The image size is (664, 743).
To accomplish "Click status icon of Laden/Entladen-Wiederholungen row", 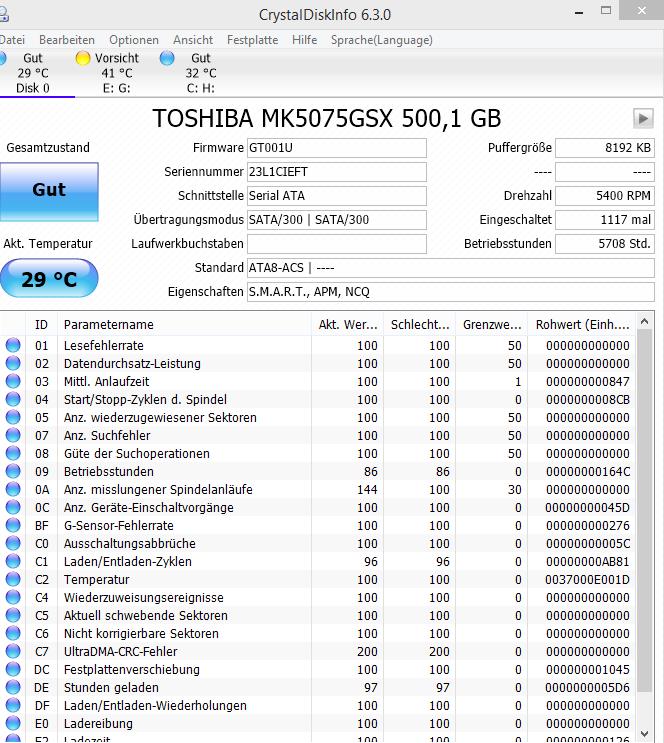I will [x=13, y=705].
